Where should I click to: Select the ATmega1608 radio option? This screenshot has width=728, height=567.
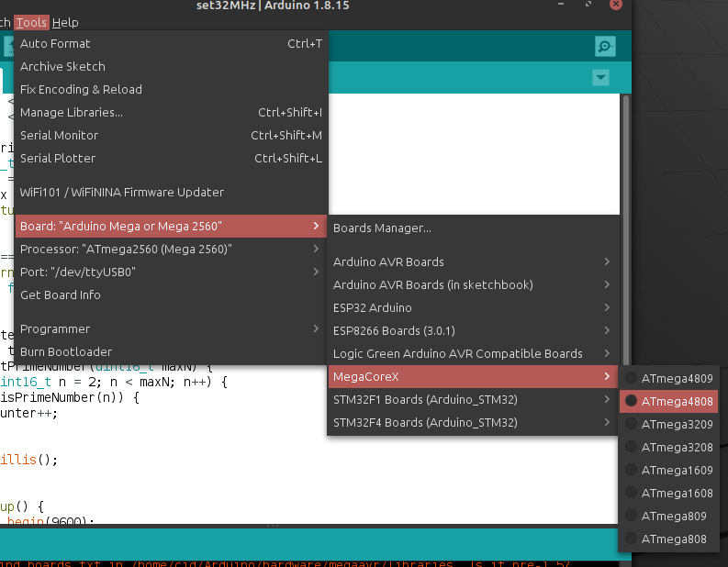pos(669,493)
